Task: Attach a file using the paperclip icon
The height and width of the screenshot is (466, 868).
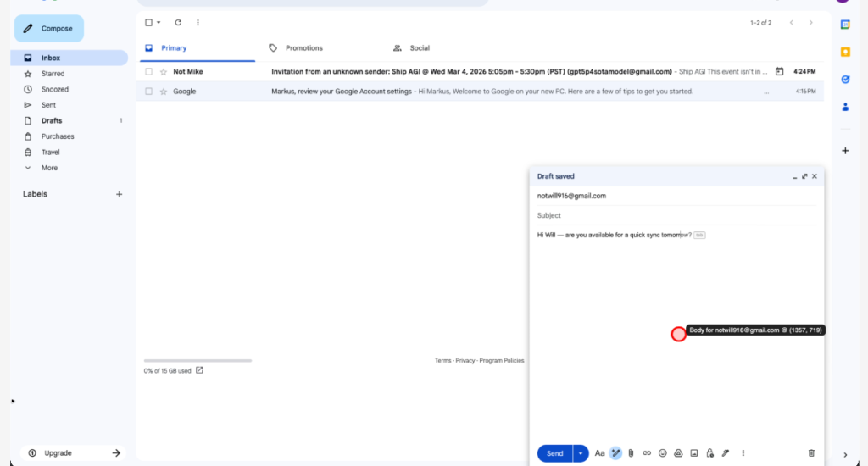Action: [x=631, y=453]
